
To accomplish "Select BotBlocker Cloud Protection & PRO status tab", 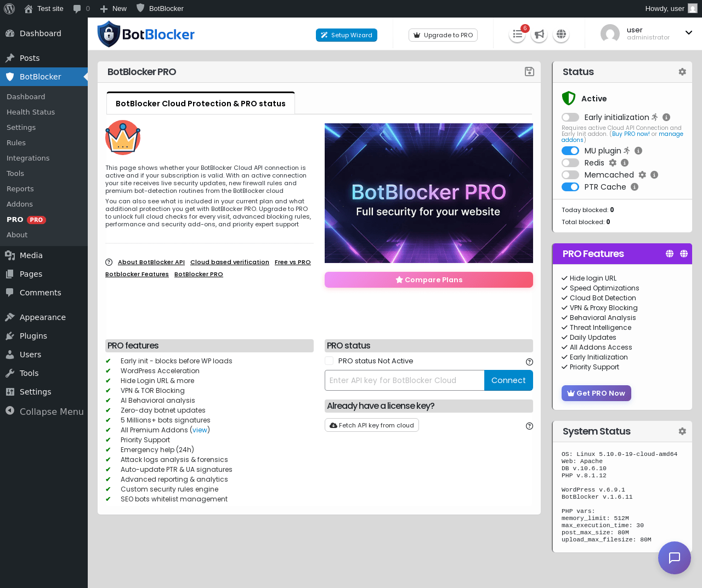I will 201,103.
